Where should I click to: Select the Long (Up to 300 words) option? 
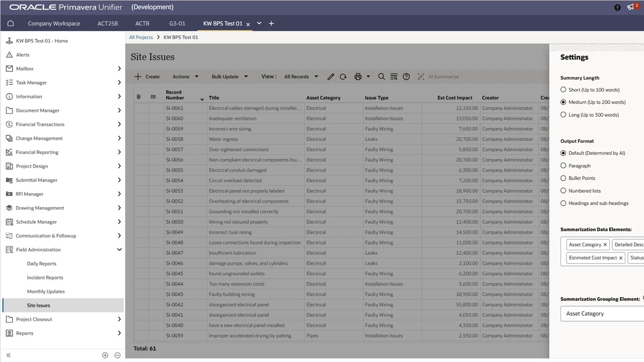pyautogui.click(x=563, y=115)
